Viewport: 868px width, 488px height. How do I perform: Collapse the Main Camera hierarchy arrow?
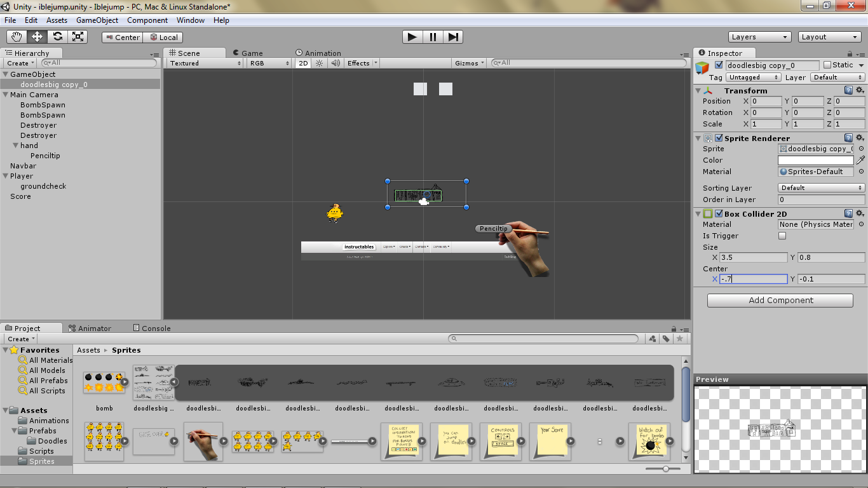(x=5, y=95)
